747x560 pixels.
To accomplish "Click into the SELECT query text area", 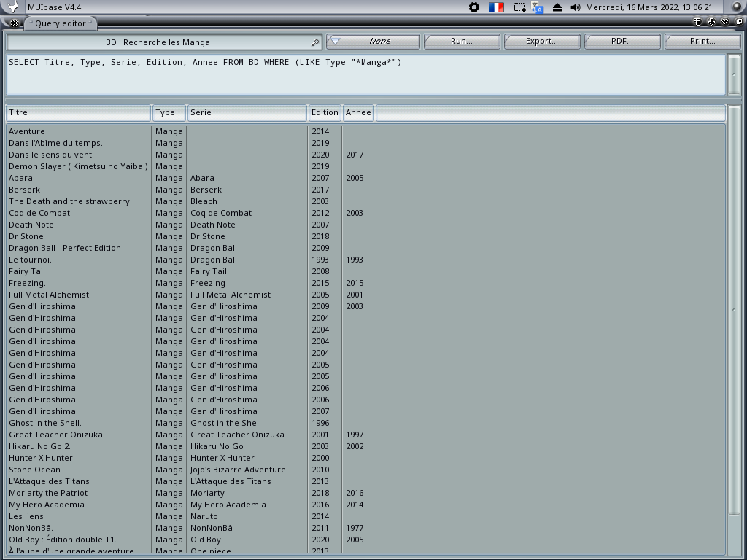I will click(365, 75).
